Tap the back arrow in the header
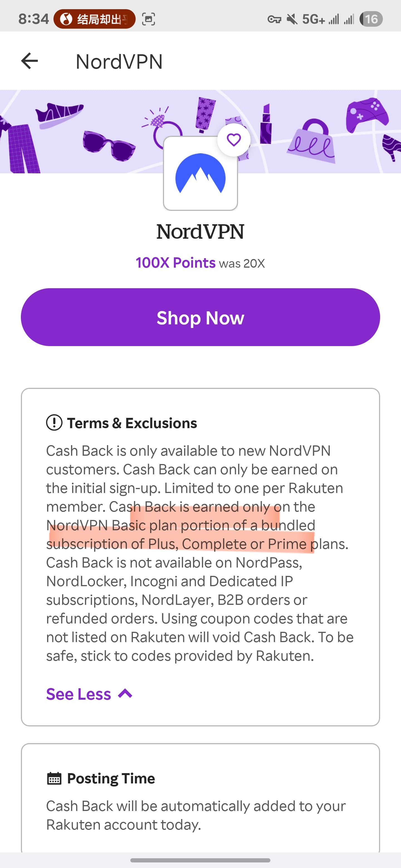The width and height of the screenshot is (401, 868). tap(30, 61)
